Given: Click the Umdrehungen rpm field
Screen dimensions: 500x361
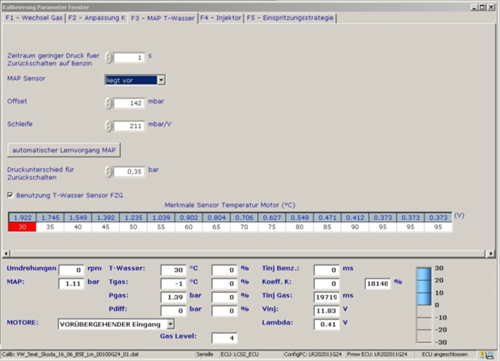Looking at the screenshot, I should 71,270.
